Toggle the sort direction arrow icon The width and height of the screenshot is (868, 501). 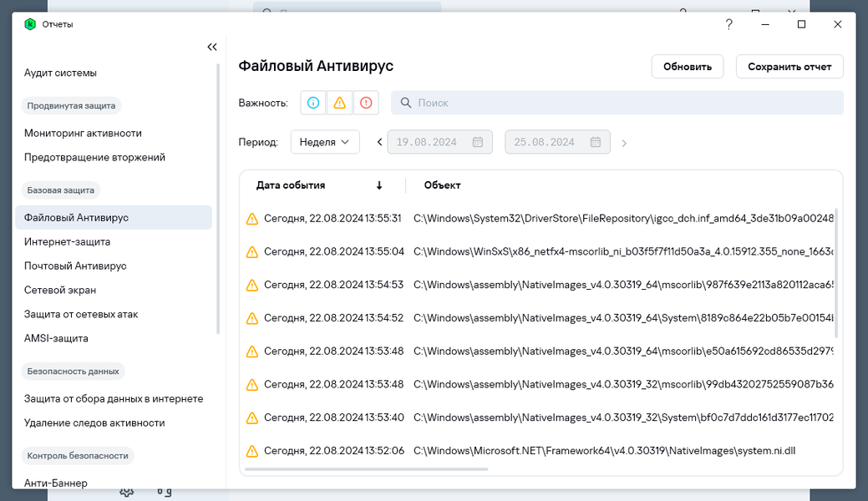click(379, 185)
